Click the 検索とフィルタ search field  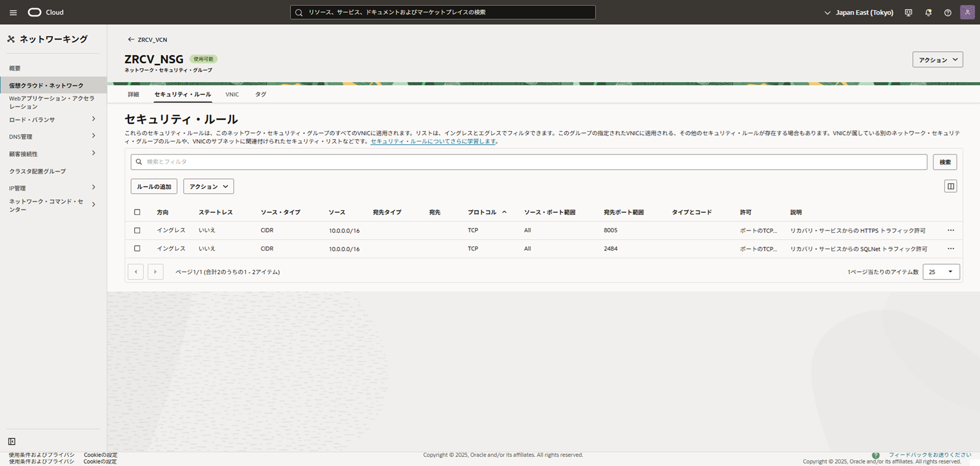tap(529, 162)
